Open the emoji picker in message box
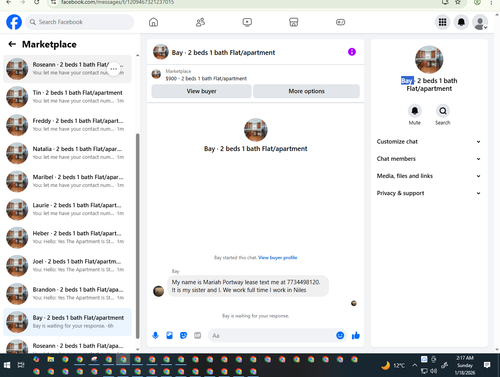500x377 pixels. 340,335
